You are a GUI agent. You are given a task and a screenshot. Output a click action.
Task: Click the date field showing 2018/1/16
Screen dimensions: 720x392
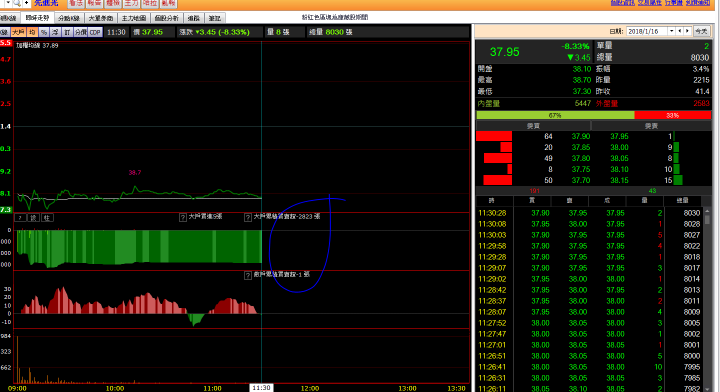647,31
